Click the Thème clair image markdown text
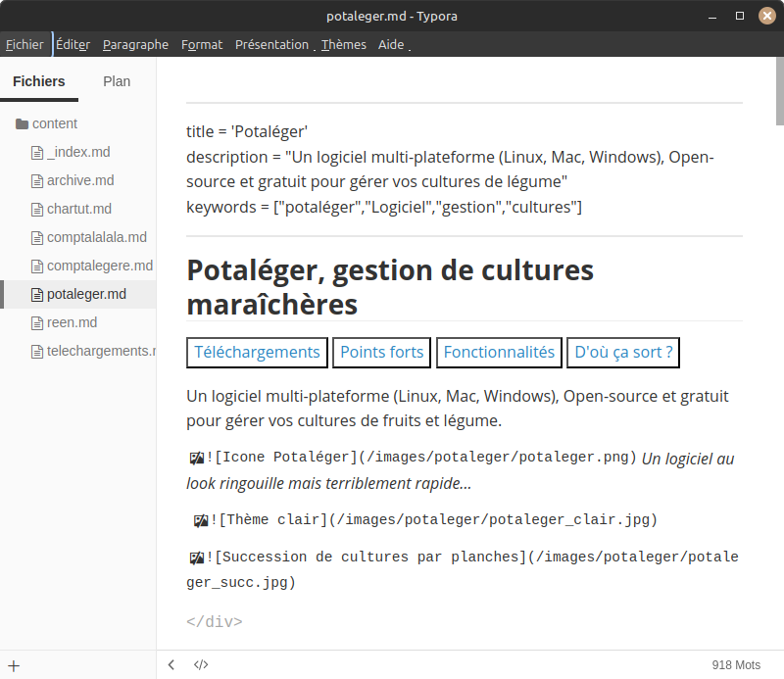This screenshot has width=784, height=679. pos(433,520)
